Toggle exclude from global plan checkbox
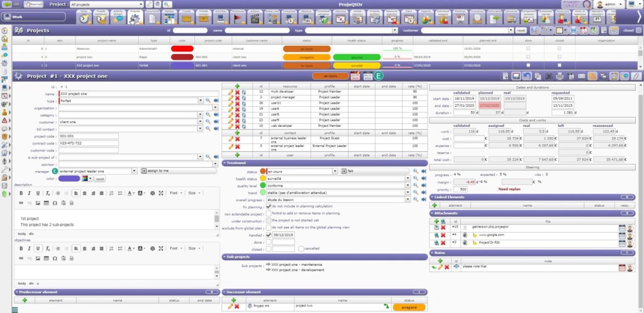 point(269,228)
